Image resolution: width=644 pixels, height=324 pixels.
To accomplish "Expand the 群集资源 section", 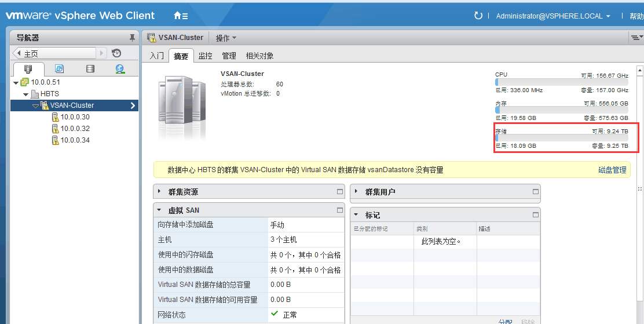I will click(x=159, y=192).
